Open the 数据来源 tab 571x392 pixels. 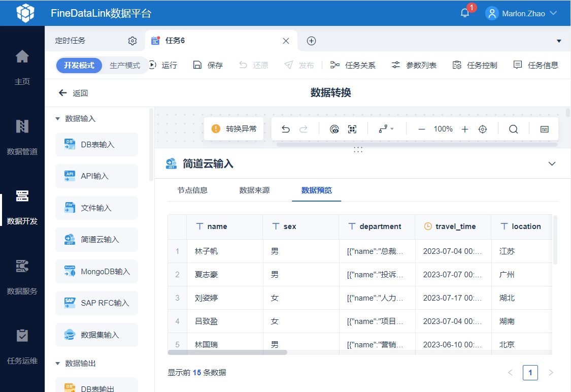tap(254, 190)
